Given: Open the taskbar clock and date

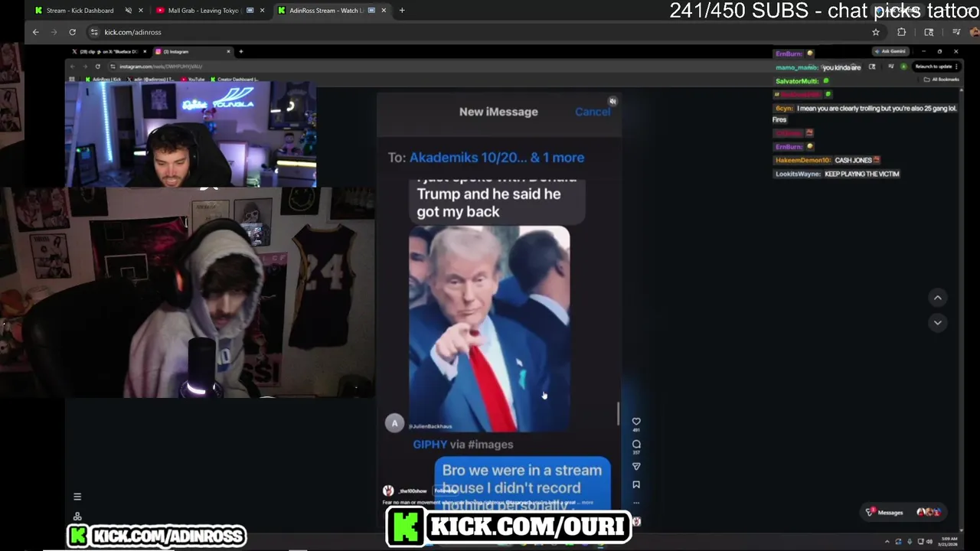Looking at the screenshot, I should coord(949,541).
